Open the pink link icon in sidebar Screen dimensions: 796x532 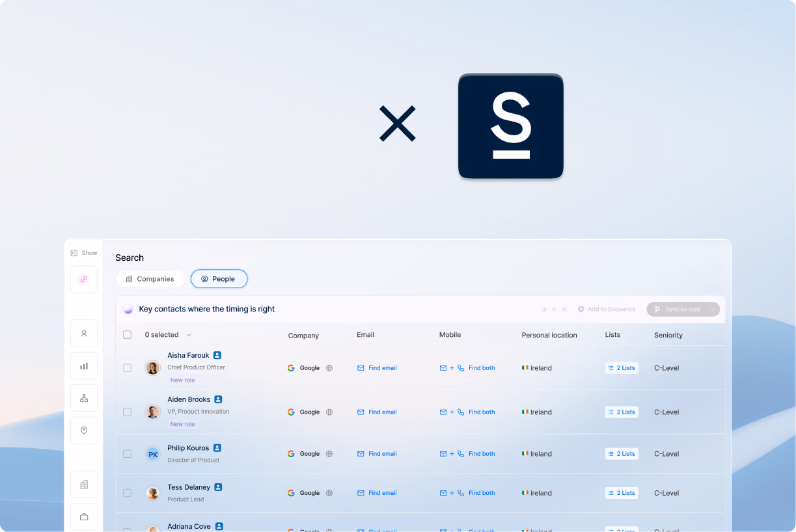[84, 280]
